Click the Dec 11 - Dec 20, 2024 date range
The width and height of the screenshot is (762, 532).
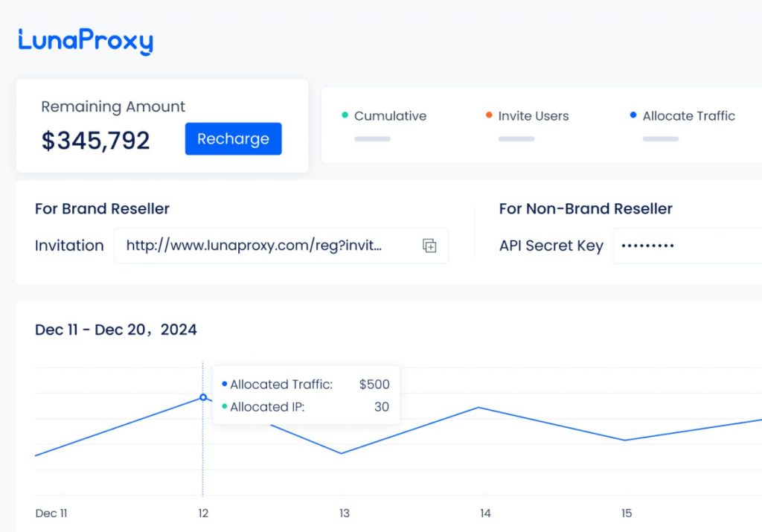(x=116, y=330)
